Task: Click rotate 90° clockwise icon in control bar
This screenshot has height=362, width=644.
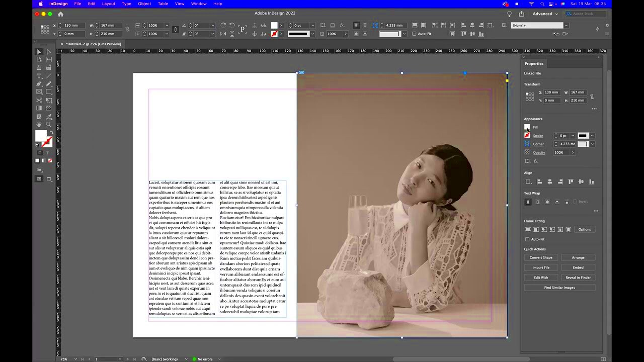Action: coord(223,25)
